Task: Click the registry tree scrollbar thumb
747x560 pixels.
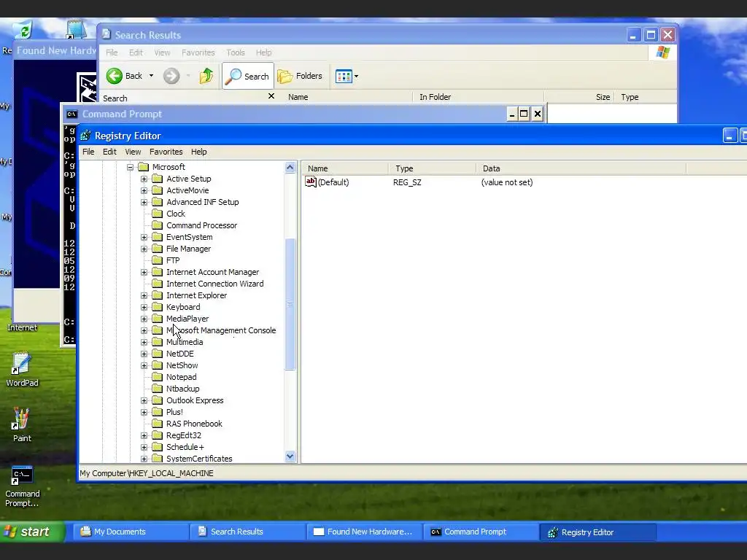Action: coord(290,304)
